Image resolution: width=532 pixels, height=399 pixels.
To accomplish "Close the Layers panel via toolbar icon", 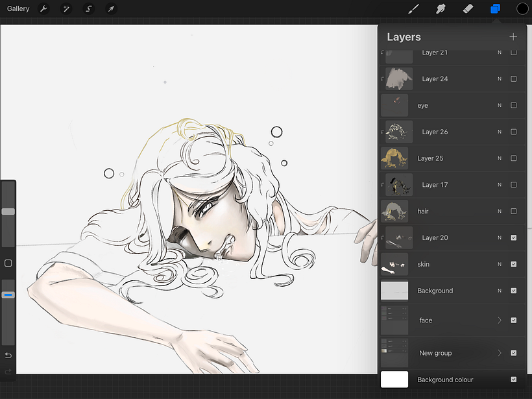I will [x=496, y=9].
